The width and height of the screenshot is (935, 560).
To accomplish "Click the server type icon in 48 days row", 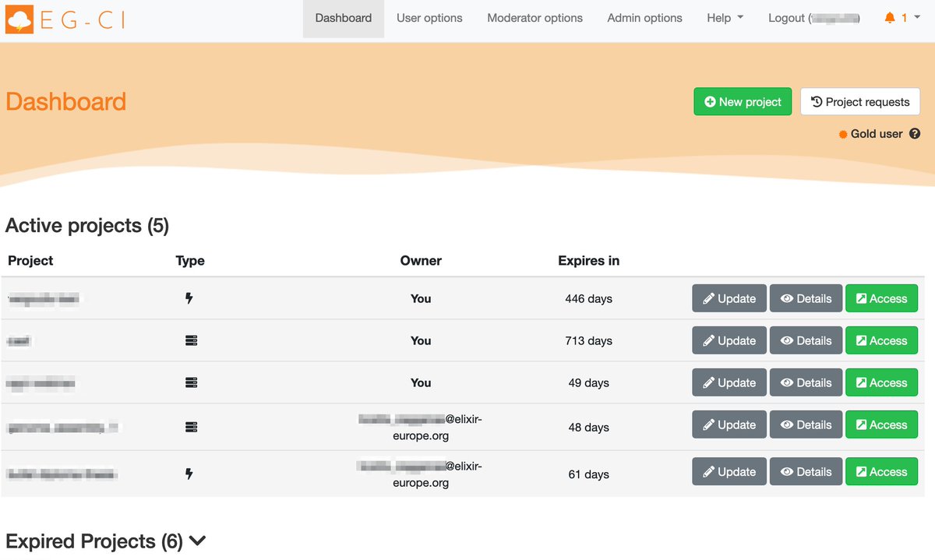I will tap(191, 427).
